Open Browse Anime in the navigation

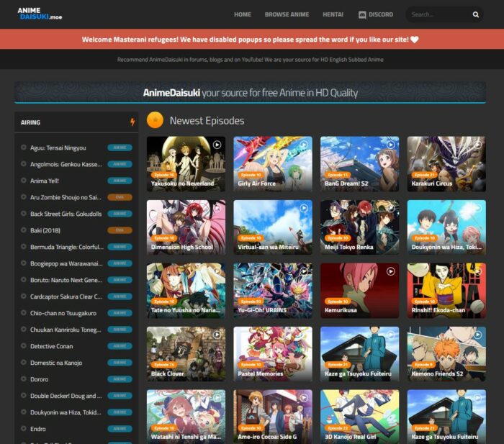click(x=287, y=14)
